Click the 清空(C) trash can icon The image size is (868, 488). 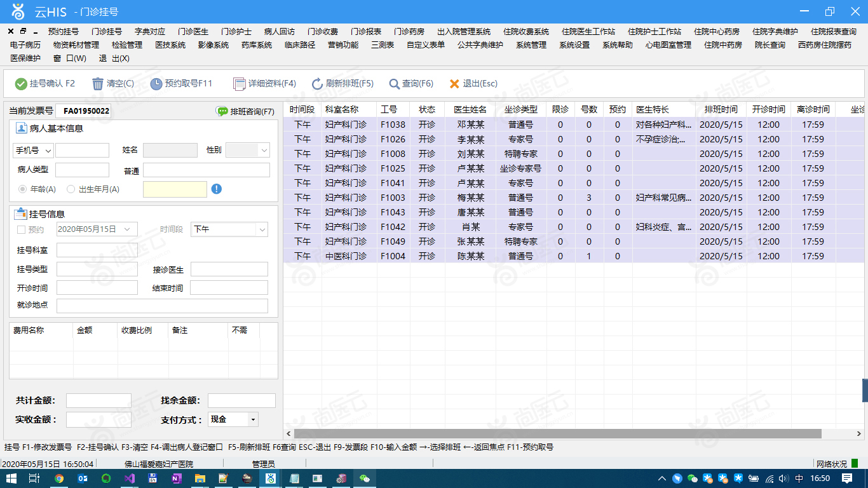pyautogui.click(x=98, y=84)
